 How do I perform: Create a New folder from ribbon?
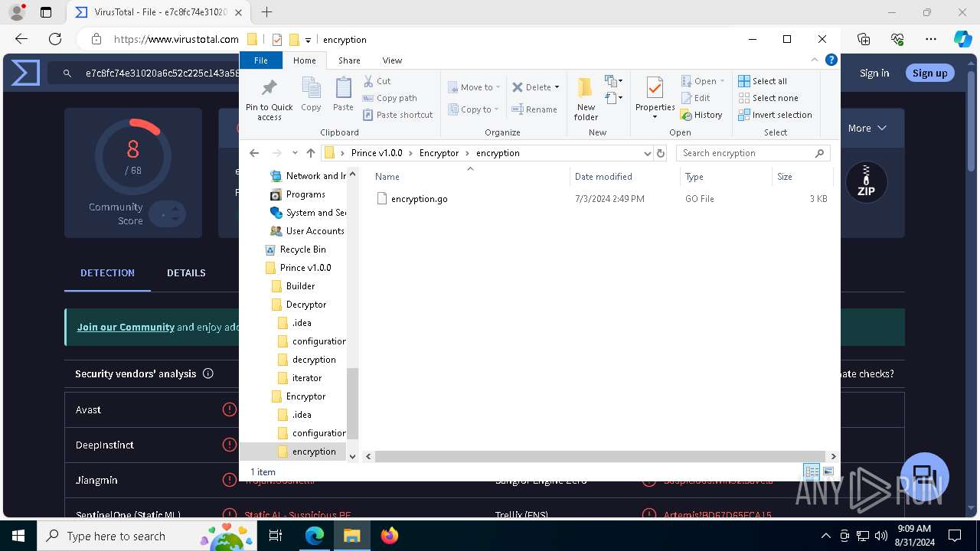click(586, 98)
